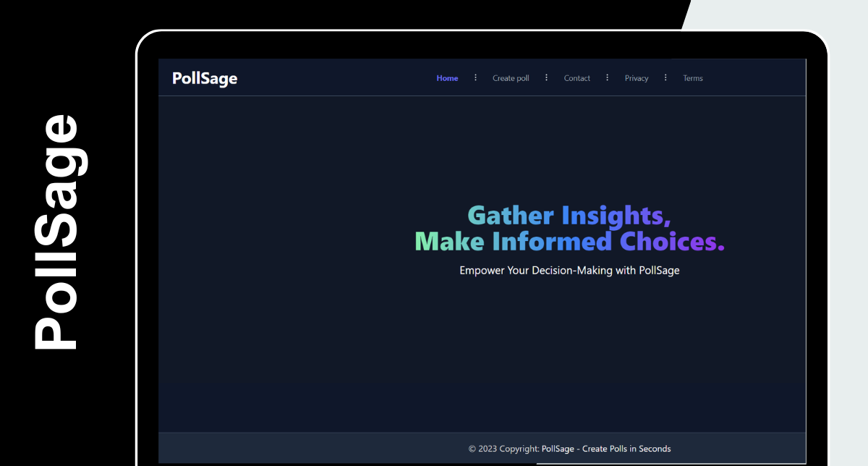Click the © 2023 Copyright footer text

[503, 449]
